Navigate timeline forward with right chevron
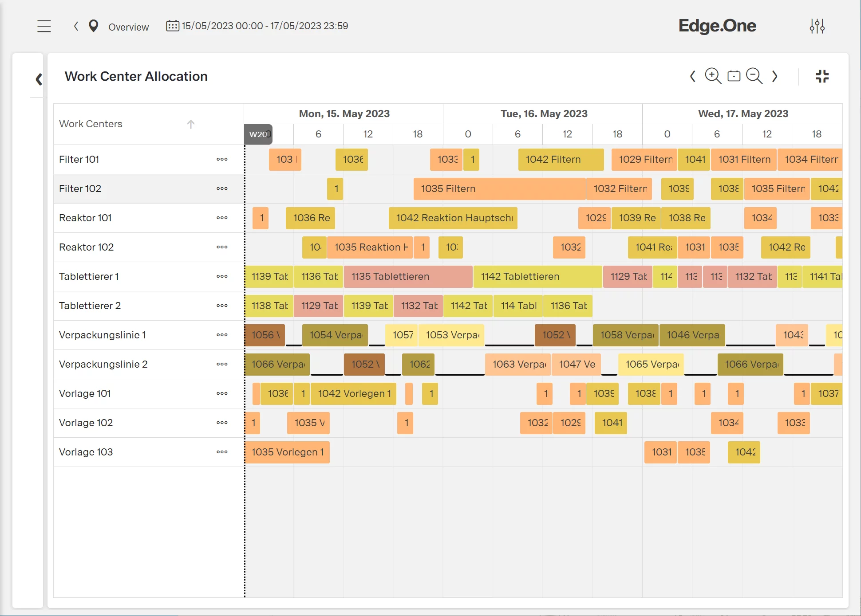The image size is (861, 616). tap(775, 76)
